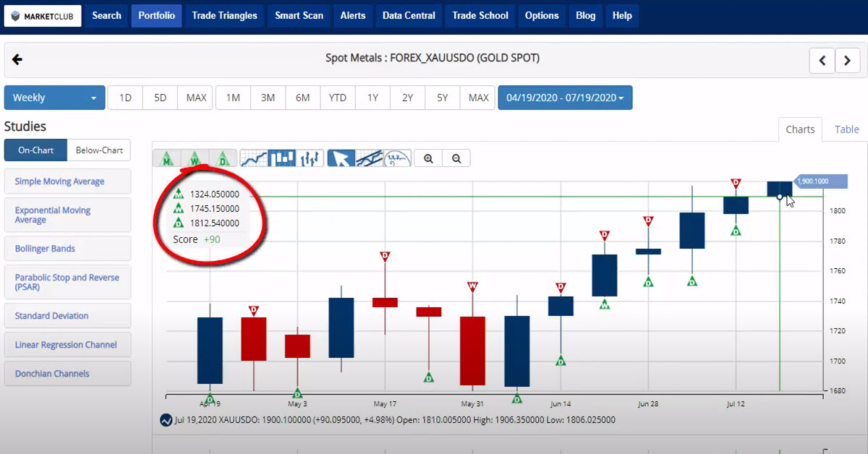868x454 pixels.
Task: Select the candlestick chart style icon
Action: coord(281,158)
